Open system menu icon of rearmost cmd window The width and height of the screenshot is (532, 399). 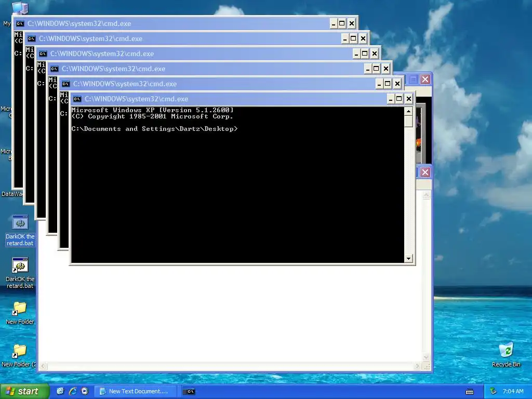[x=20, y=24]
